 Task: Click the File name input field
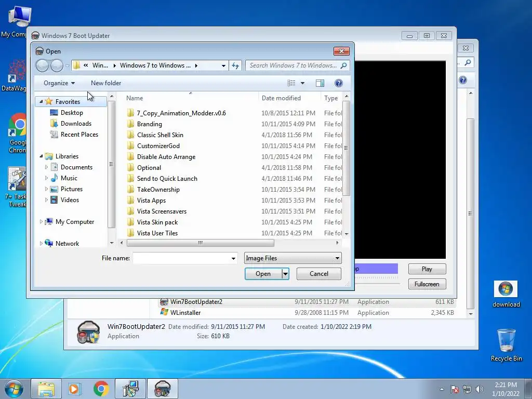pyautogui.click(x=181, y=258)
